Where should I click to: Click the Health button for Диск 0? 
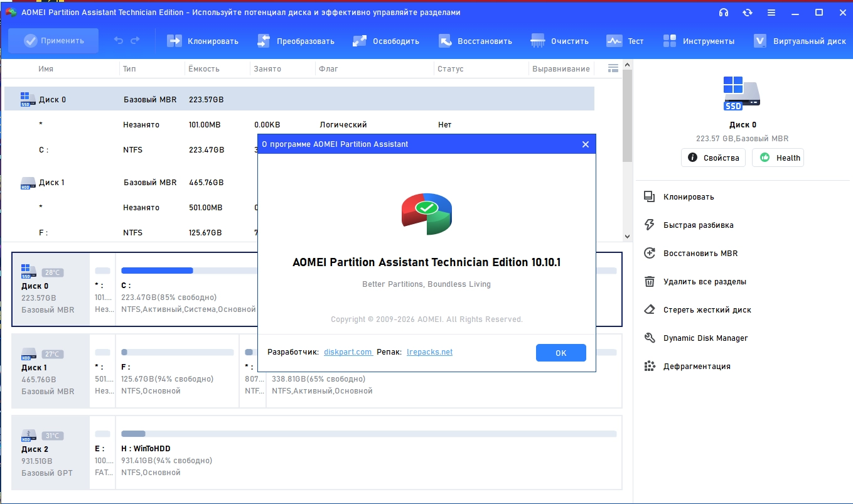pos(778,158)
